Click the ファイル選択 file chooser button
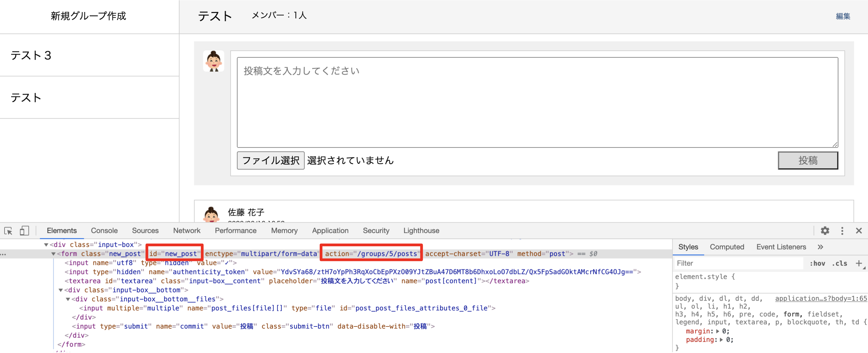 pyautogui.click(x=270, y=161)
